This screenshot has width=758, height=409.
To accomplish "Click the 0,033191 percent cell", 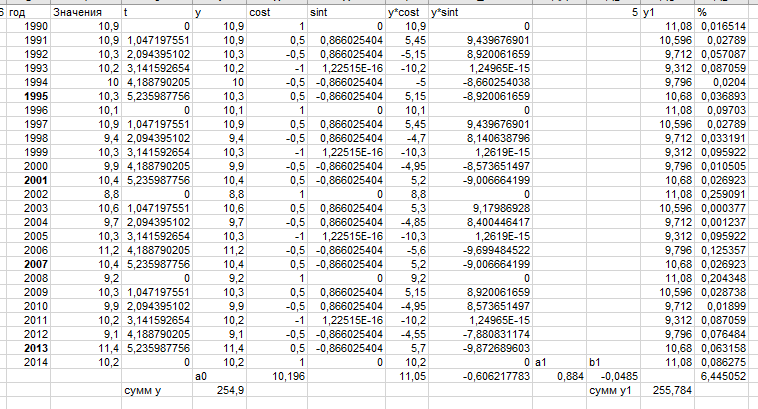I will (x=722, y=138).
